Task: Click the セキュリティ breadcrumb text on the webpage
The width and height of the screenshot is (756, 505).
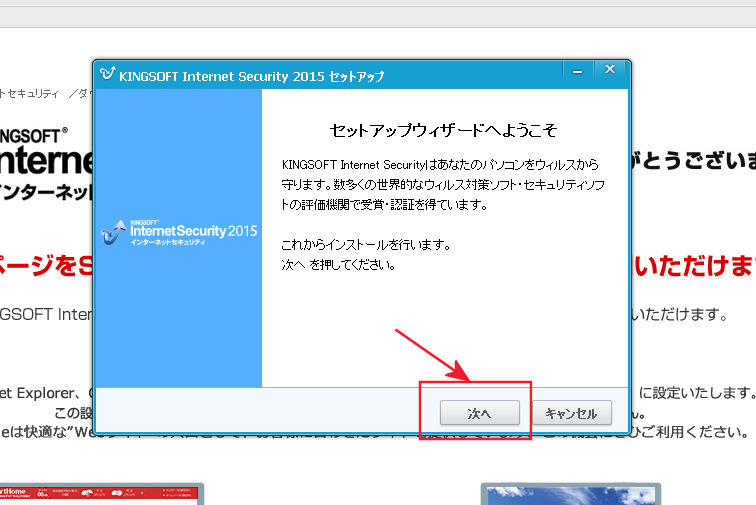Action: tap(33, 94)
